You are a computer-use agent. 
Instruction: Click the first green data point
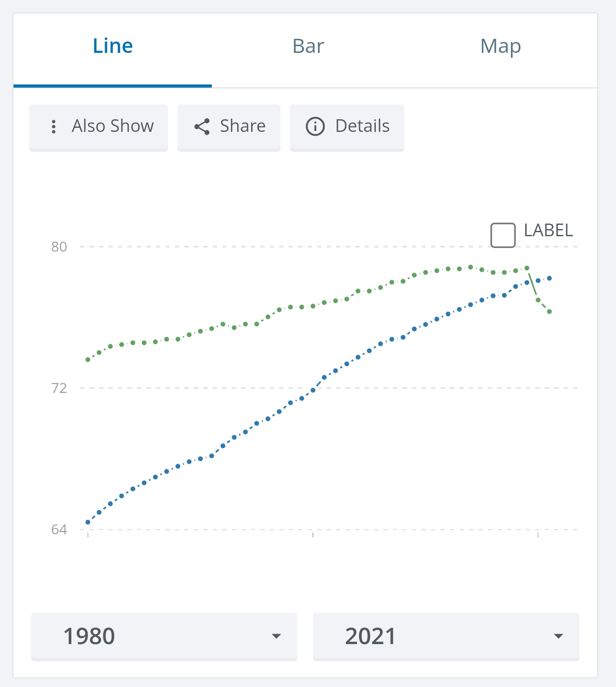[x=88, y=360]
